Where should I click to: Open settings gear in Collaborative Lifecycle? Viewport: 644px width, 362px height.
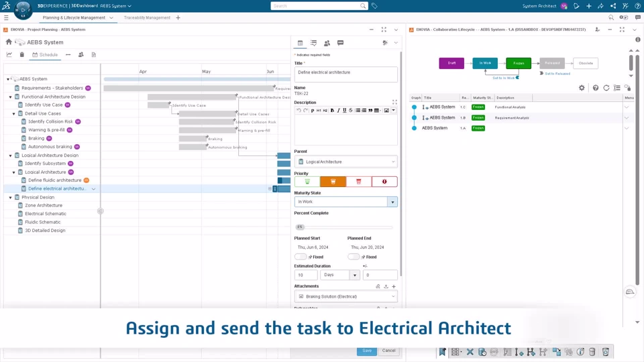point(582,88)
